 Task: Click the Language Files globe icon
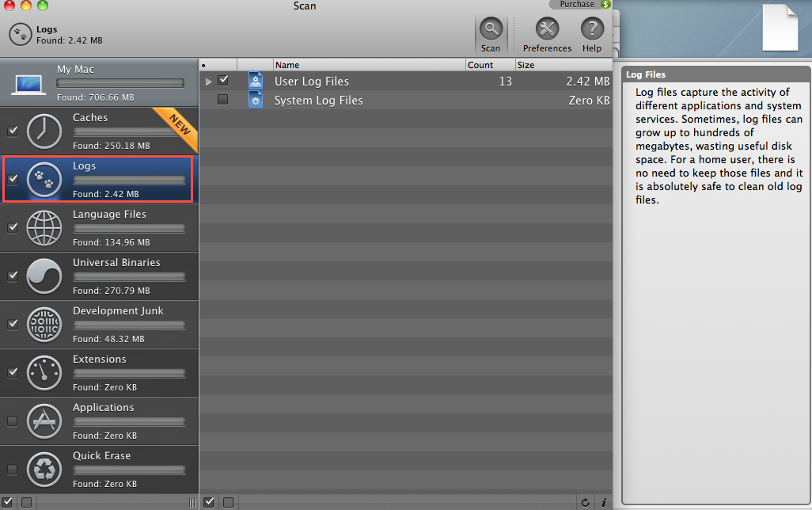click(x=44, y=228)
